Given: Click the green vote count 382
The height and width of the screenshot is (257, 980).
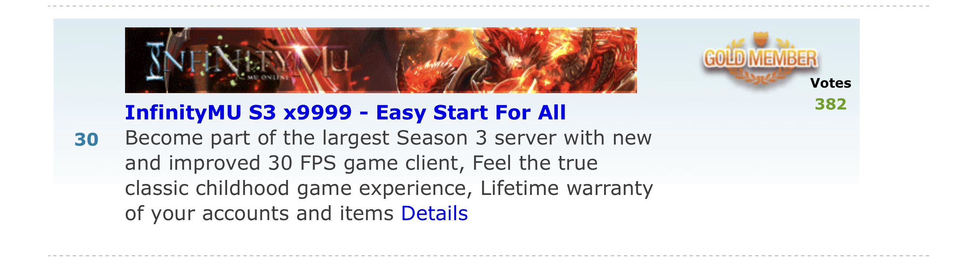Looking at the screenshot, I should point(831,104).
